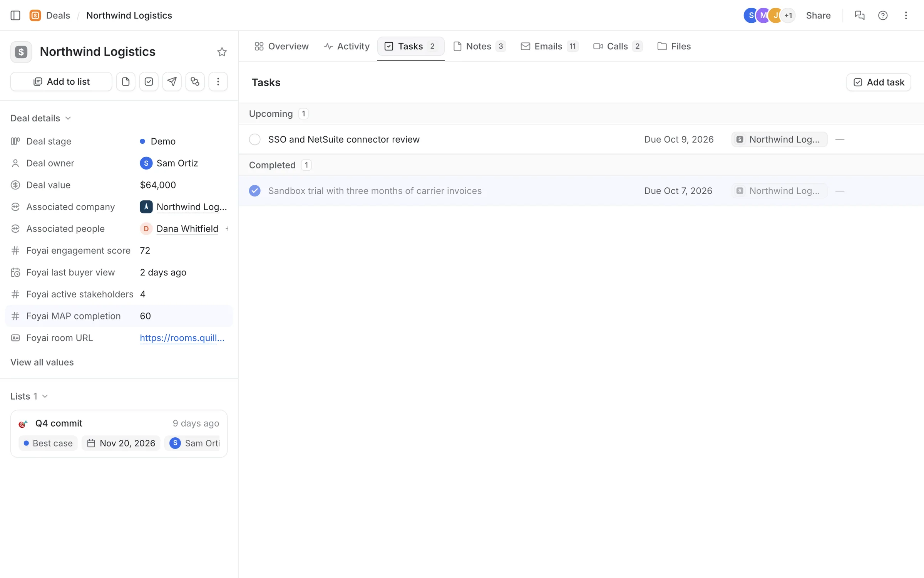The image size is (924, 578).
Task: Open Dana Whitfield's person record
Action: click(x=187, y=229)
